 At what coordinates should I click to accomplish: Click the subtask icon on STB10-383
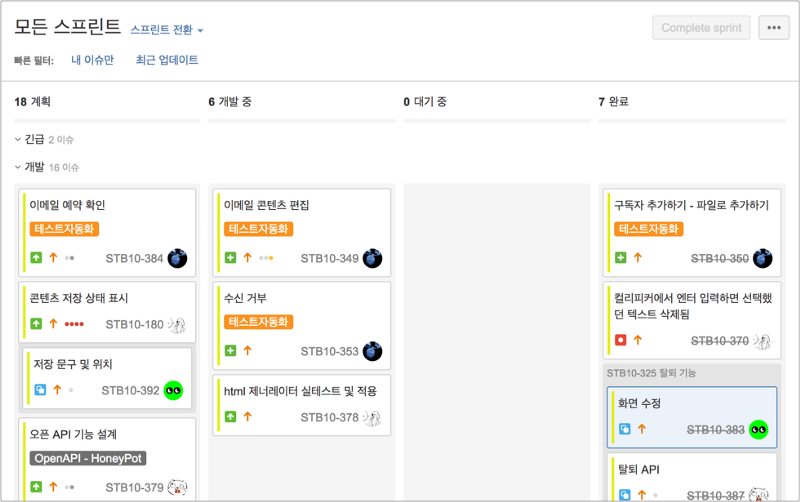(625, 429)
